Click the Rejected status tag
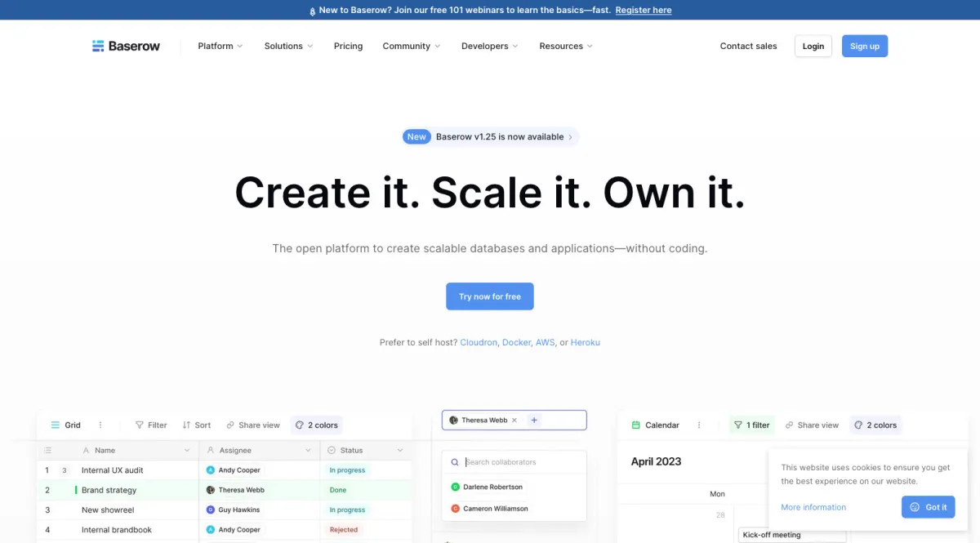The height and width of the screenshot is (543, 980). point(344,530)
